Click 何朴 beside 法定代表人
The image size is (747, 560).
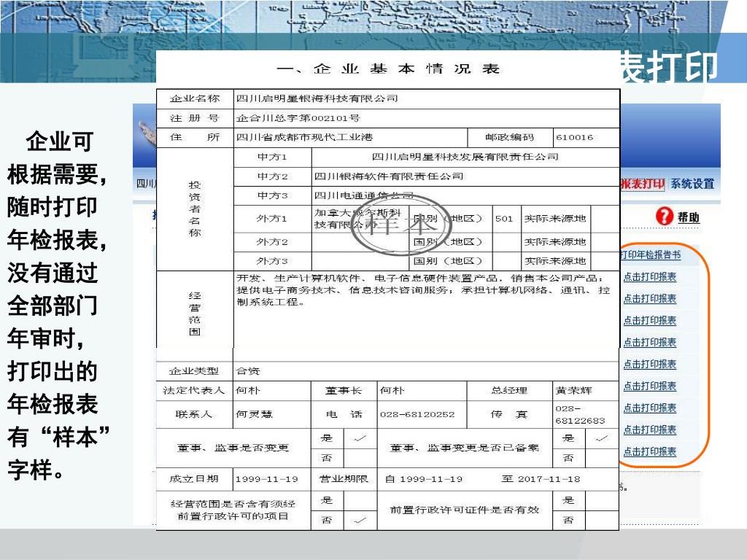[x=248, y=391]
